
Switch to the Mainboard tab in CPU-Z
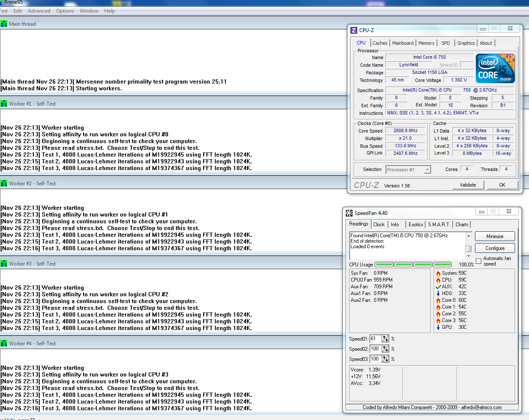[403, 43]
